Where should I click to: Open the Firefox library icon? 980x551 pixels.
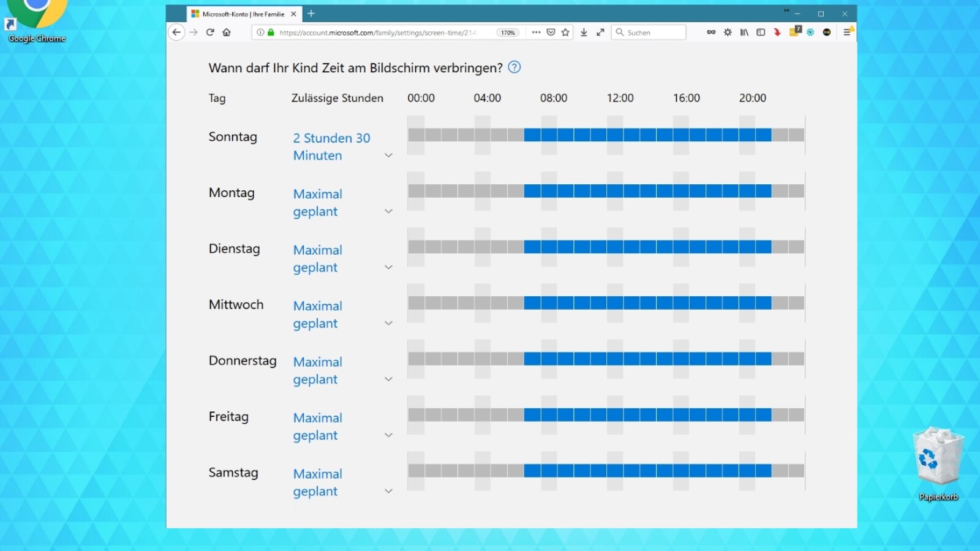click(x=744, y=32)
